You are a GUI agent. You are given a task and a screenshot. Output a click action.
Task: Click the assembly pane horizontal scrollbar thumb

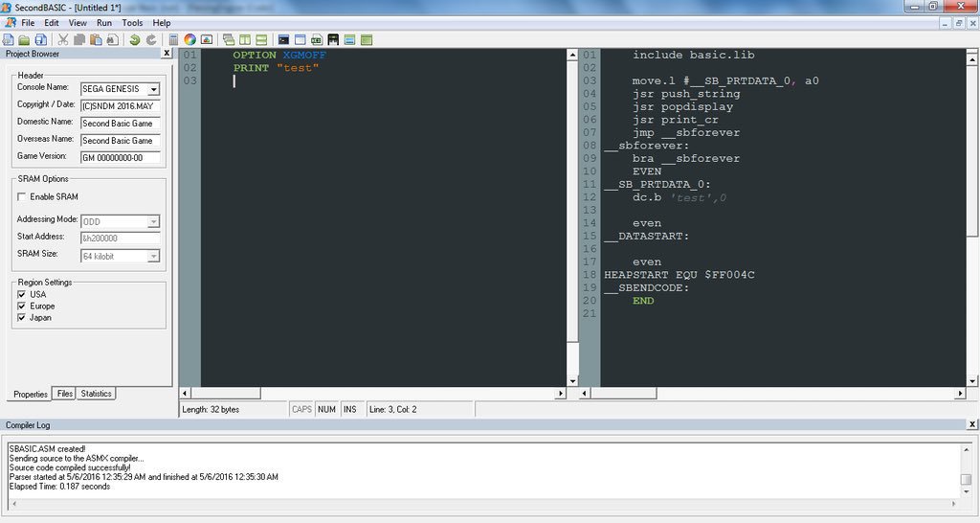(x=623, y=394)
